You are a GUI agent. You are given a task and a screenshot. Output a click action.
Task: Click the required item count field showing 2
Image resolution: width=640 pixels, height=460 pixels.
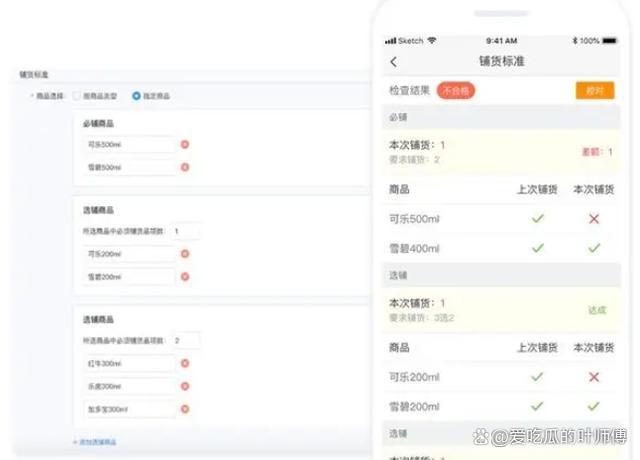pyautogui.click(x=185, y=340)
